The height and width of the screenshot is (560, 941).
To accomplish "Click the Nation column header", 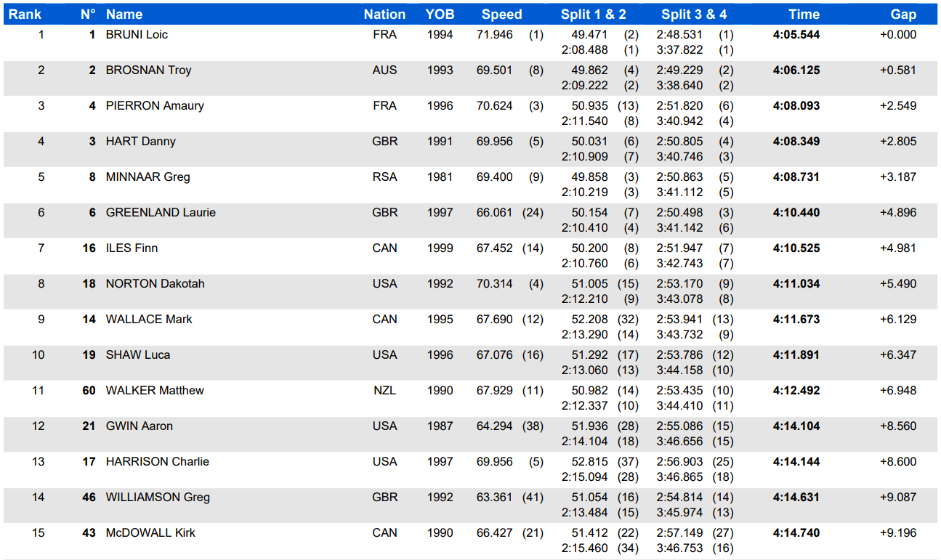I will click(384, 15).
